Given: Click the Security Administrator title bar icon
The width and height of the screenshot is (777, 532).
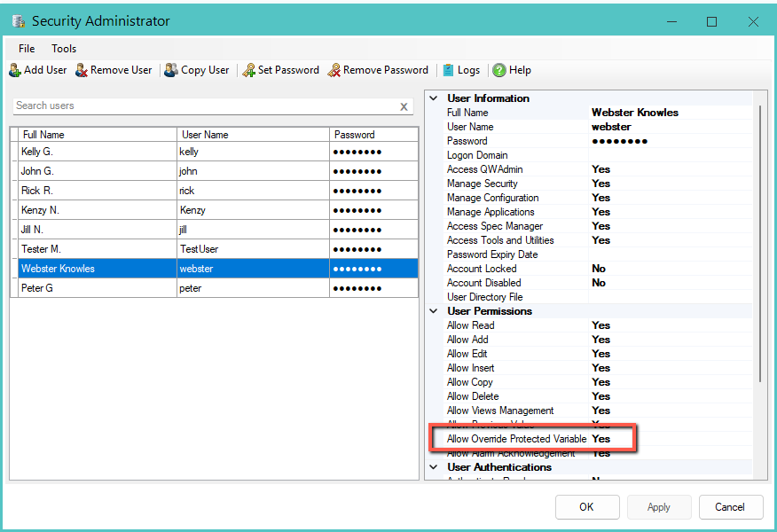Looking at the screenshot, I should (x=19, y=20).
